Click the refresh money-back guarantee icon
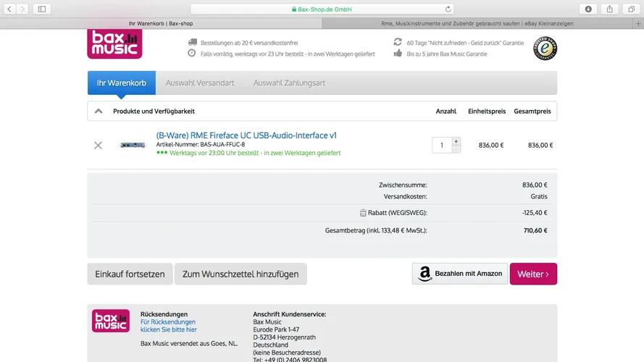The image size is (644, 362). (x=398, y=42)
